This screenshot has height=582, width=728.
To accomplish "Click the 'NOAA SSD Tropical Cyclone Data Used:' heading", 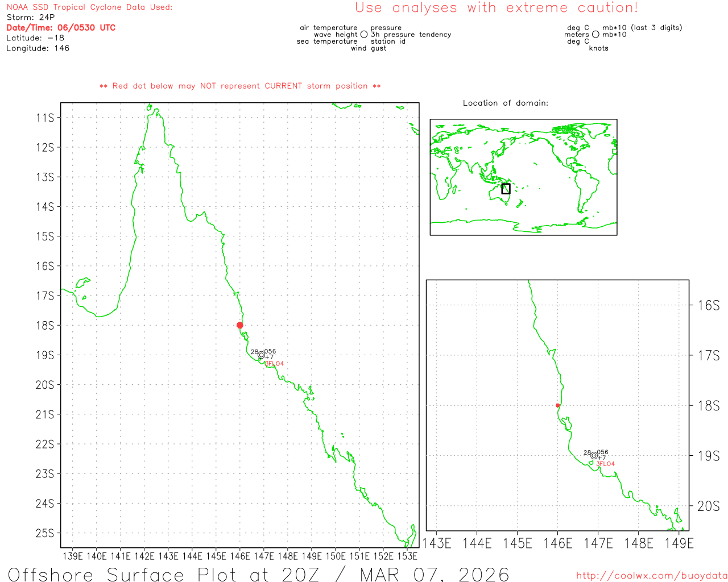I will click(89, 7).
